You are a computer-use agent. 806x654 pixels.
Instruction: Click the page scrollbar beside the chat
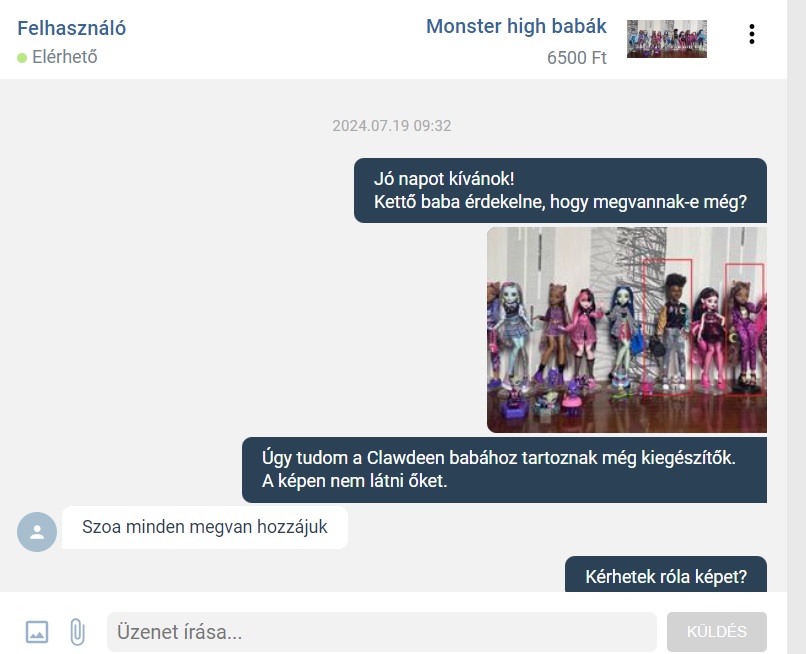point(796,327)
